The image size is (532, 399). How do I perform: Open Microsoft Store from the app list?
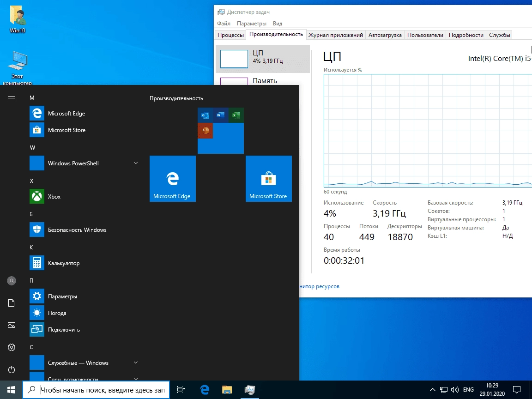coord(84,130)
